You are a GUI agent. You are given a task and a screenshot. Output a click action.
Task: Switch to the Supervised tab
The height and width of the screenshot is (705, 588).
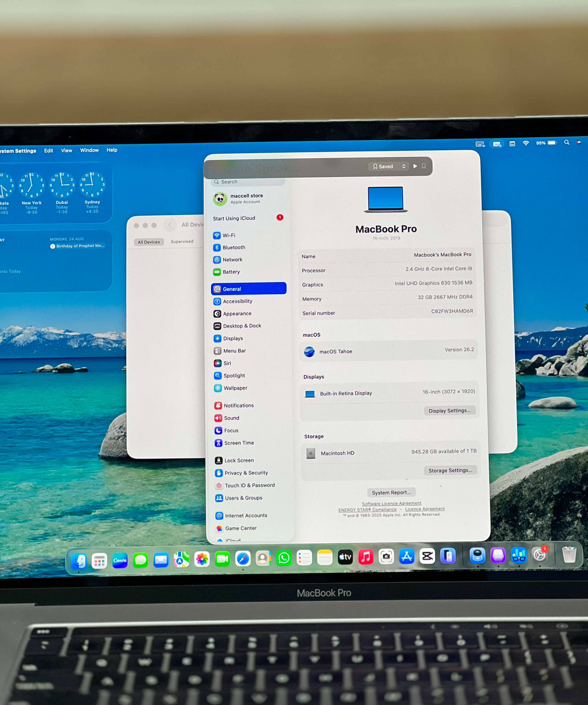point(182,241)
